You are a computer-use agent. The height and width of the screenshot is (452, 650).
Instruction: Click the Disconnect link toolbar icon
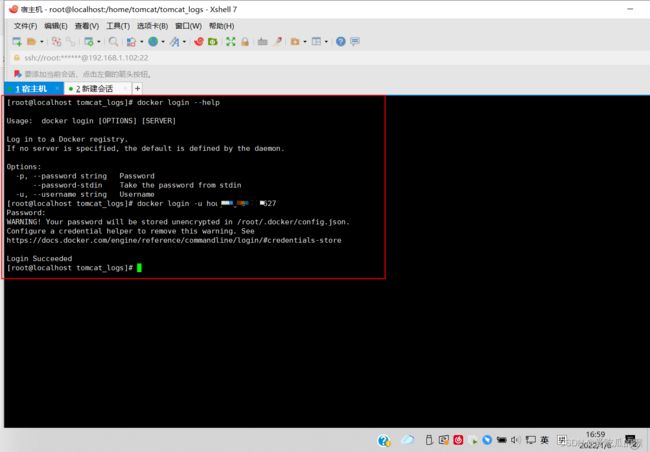pos(71,41)
